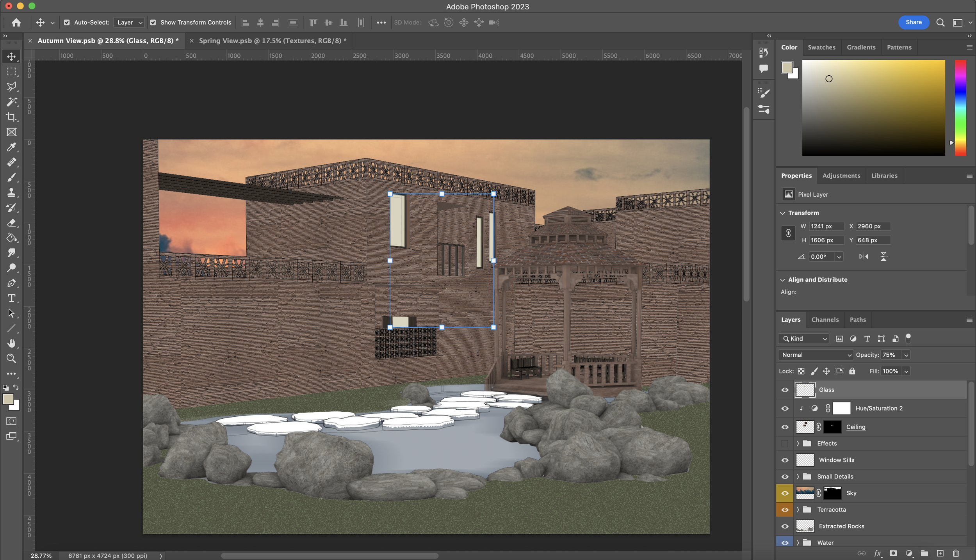Image resolution: width=976 pixels, height=560 pixels.
Task: Select the Crop tool
Action: tap(11, 117)
